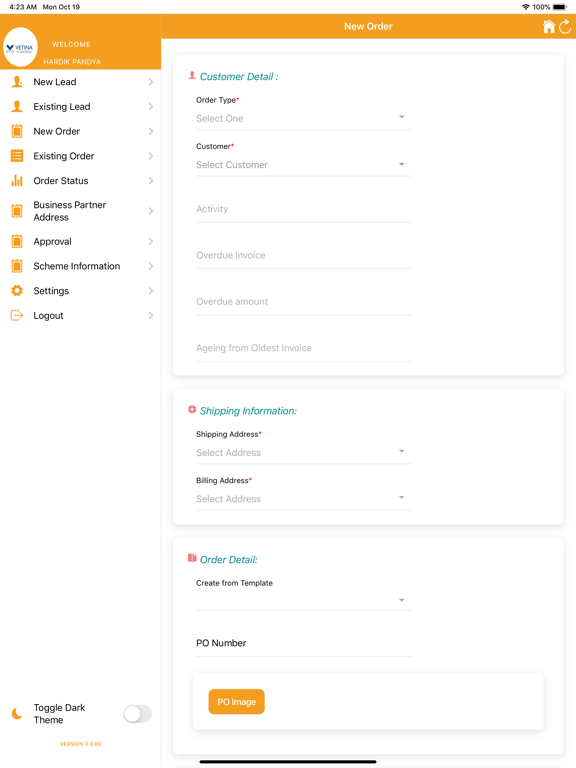Select Scheme Information in sidebar

click(x=81, y=266)
